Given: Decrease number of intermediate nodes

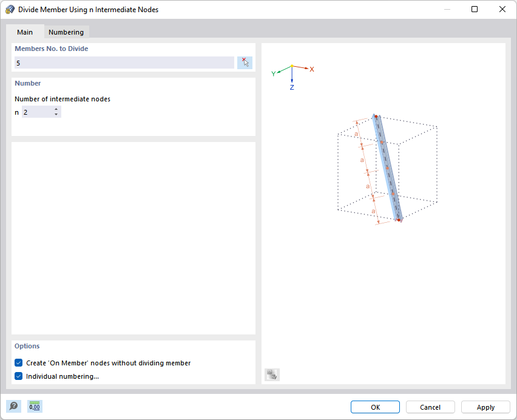Looking at the screenshot, I should [56, 115].
